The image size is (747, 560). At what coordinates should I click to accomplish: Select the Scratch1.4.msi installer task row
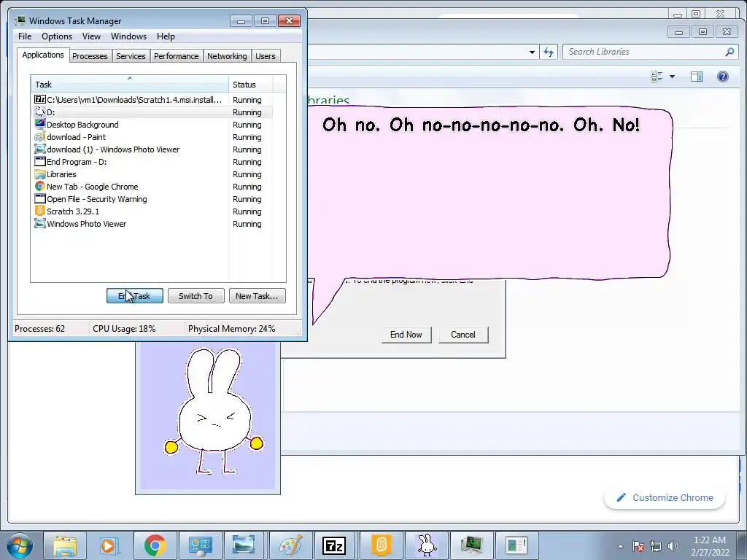[152, 99]
